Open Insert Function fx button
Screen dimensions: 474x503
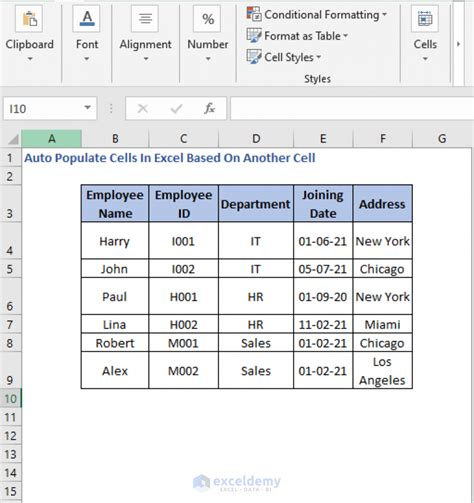pos(210,108)
